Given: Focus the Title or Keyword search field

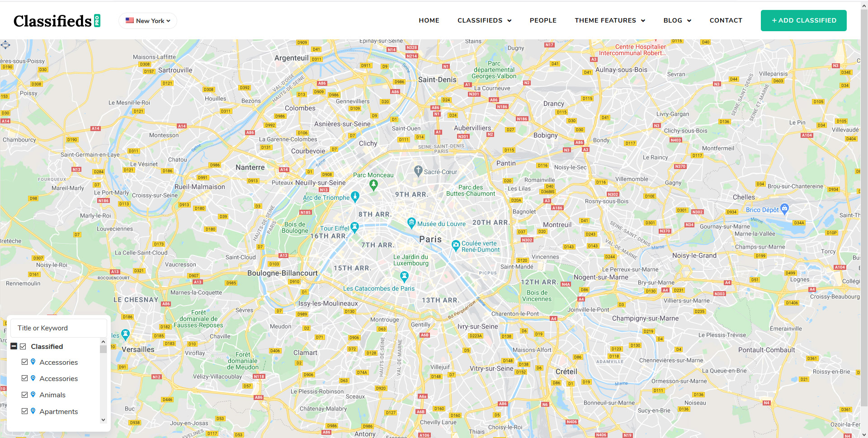Looking at the screenshot, I should 59,328.
